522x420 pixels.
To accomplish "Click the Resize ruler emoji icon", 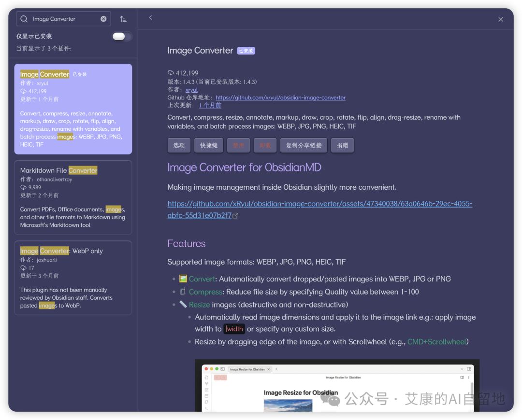I will [x=183, y=304].
